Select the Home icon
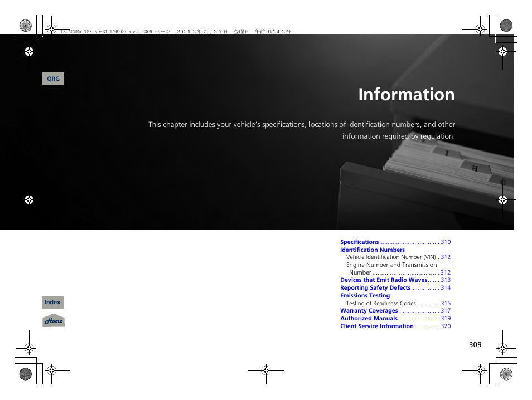 (53, 320)
